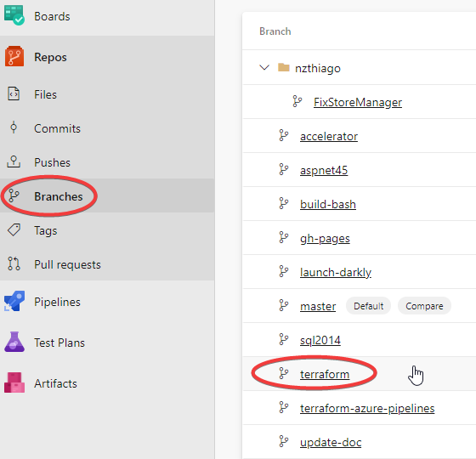Open the gh-pages branch link
The height and width of the screenshot is (459, 476).
click(x=325, y=238)
